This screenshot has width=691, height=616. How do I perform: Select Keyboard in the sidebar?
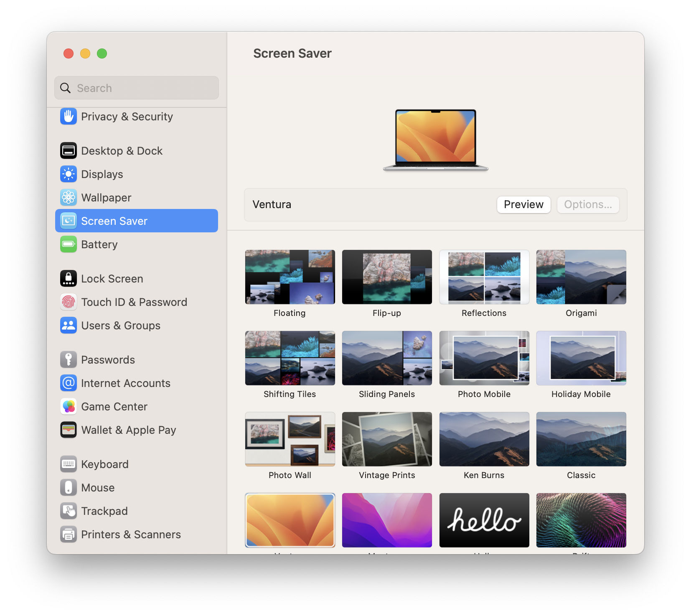(x=104, y=464)
